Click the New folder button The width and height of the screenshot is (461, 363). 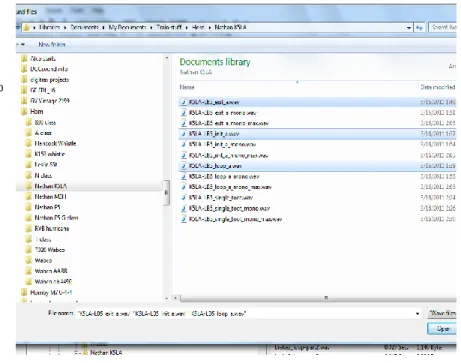pos(52,44)
